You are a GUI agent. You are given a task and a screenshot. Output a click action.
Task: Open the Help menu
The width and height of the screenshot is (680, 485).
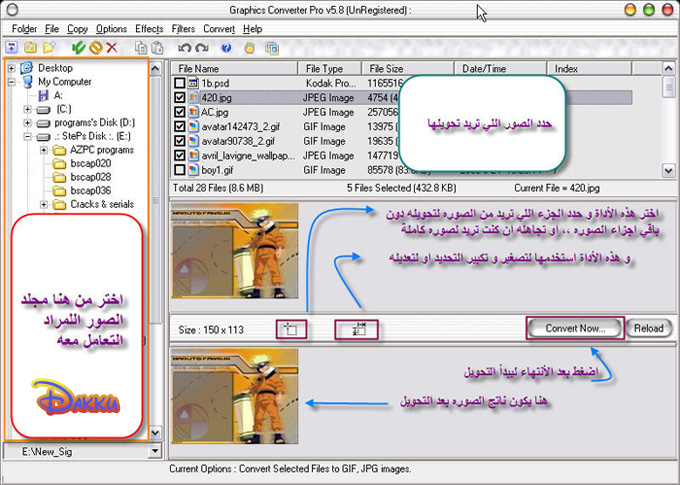tap(252, 29)
